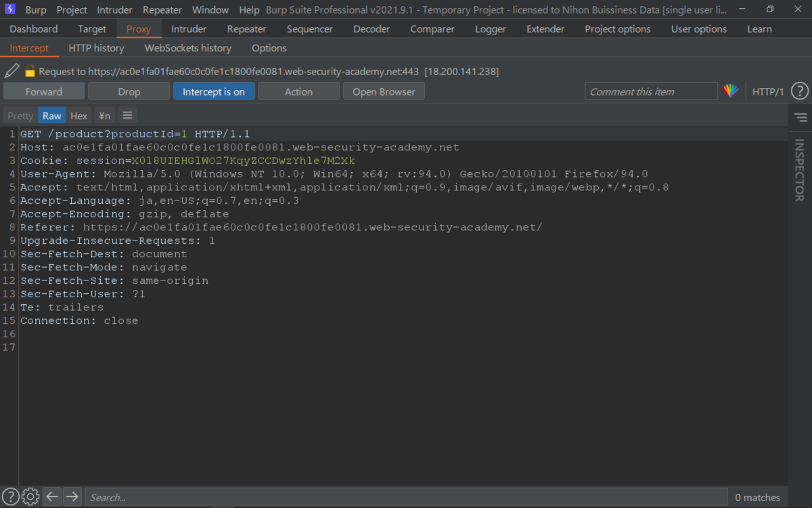Forward the intercepted request
The image size is (812, 508).
(x=44, y=91)
